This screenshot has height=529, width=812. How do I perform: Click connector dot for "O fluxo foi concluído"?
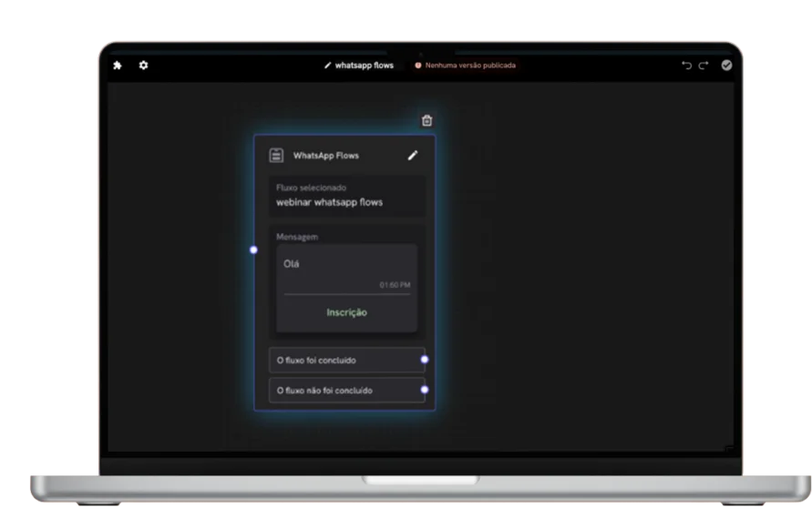425,360
